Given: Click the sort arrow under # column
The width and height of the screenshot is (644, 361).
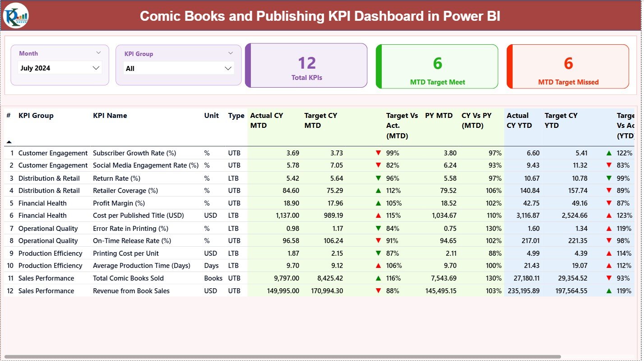Looking at the screenshot, I should (x=9, y=142).
